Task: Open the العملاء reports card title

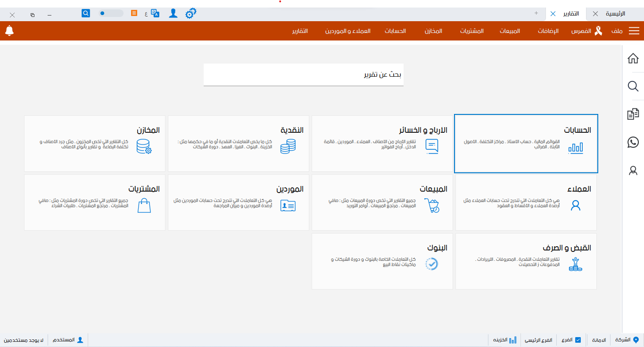Action: (x=579, y=189)
